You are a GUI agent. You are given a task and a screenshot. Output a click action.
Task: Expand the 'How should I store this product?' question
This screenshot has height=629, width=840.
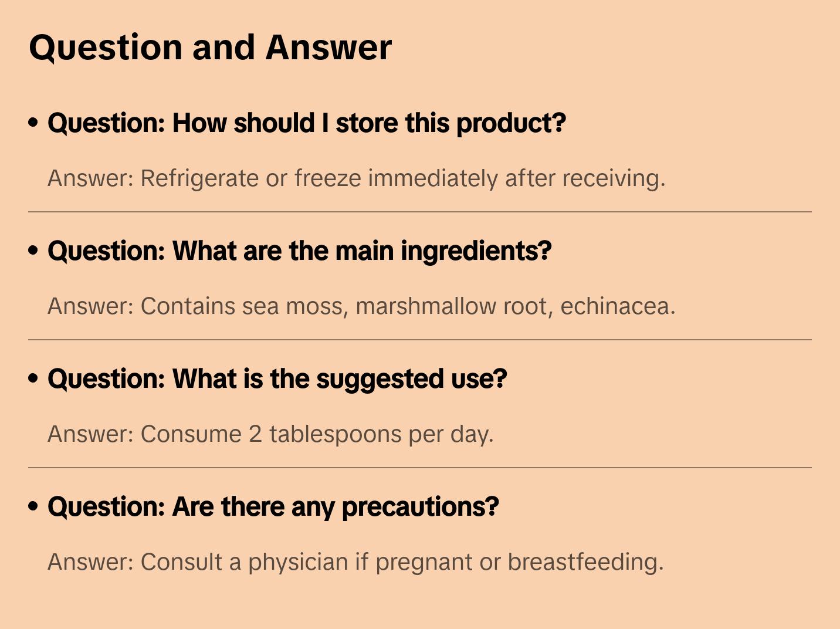tap(306, 123)
